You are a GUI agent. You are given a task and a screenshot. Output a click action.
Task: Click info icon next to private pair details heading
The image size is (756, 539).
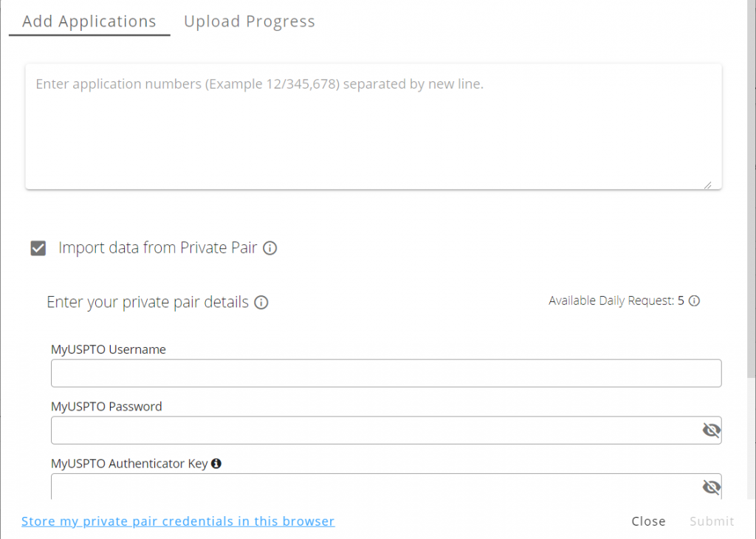pyautogui.click(x=261, y=302)
